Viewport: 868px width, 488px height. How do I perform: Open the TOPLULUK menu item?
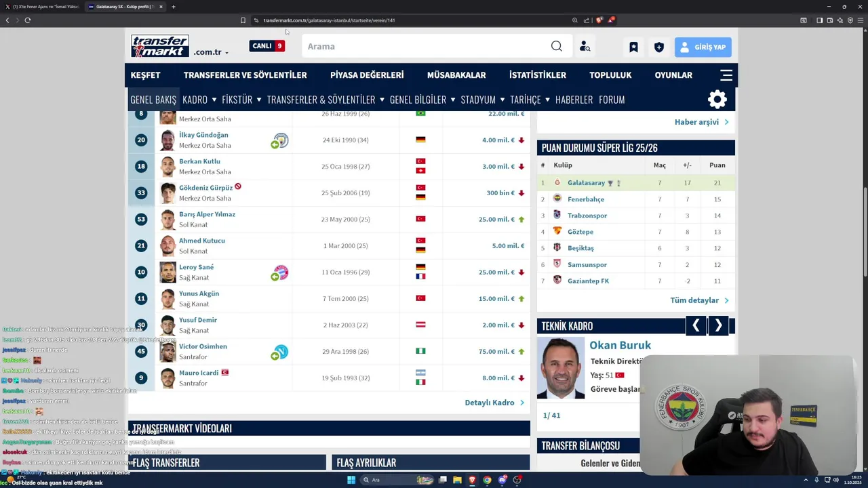click(x=610, y=75)
